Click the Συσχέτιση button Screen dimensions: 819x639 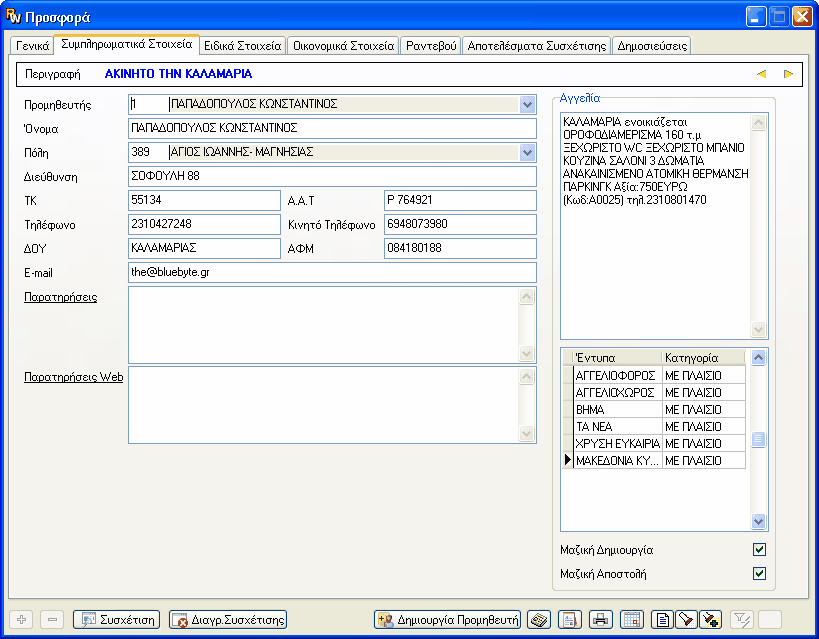click(x=116, y=620)
